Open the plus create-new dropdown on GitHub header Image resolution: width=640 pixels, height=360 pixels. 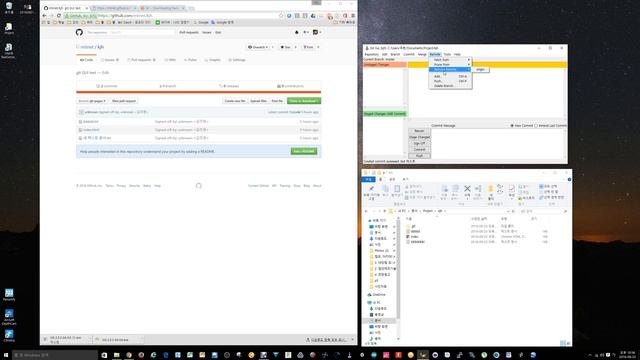point(306,32)
